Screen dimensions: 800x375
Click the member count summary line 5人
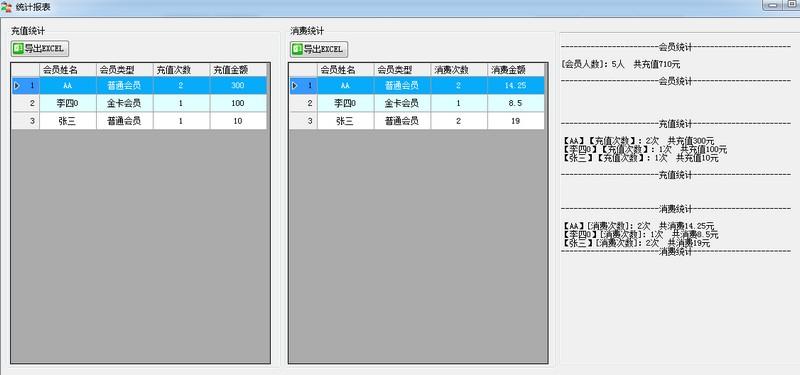tap(620, 64)
